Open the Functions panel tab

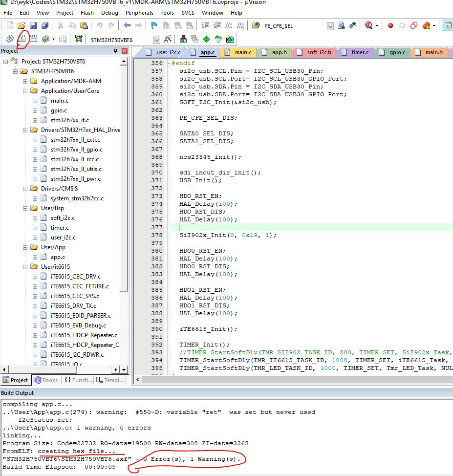78,380
